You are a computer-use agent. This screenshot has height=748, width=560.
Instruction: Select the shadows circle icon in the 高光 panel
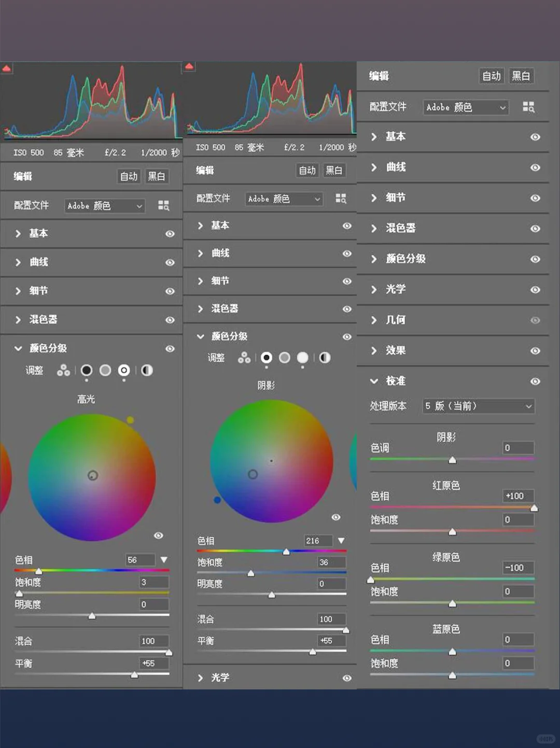pos(87,370)
